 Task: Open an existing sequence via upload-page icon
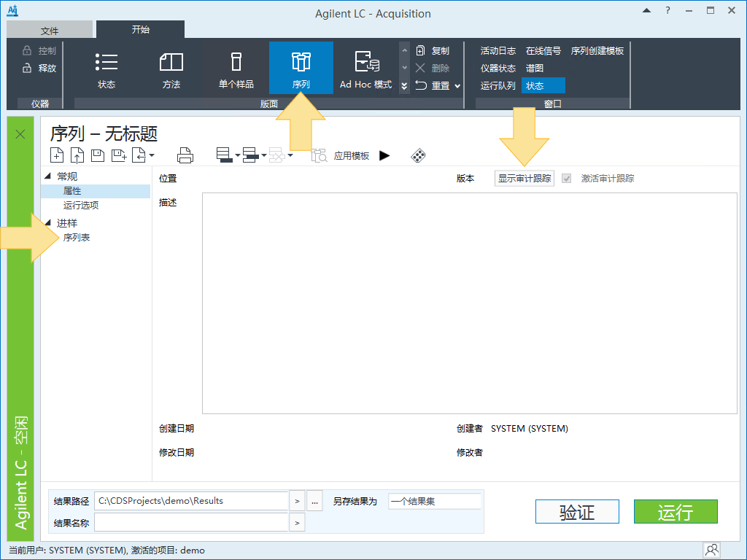(x=77, y=155)
